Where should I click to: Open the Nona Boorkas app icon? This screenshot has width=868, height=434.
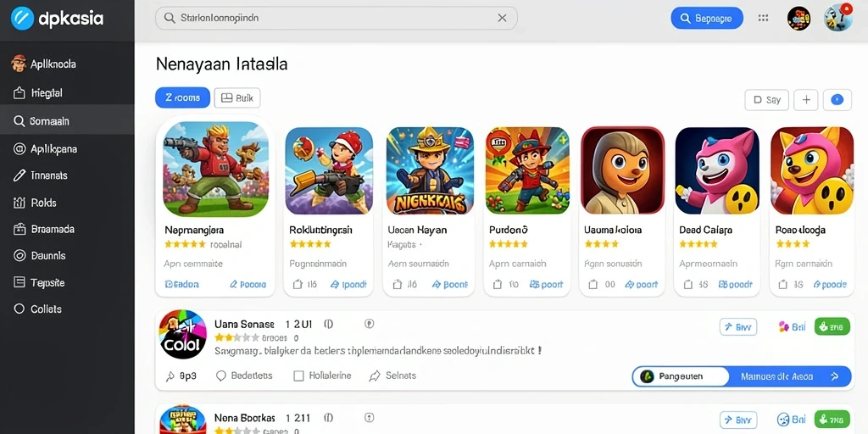[x=183, y=420]
